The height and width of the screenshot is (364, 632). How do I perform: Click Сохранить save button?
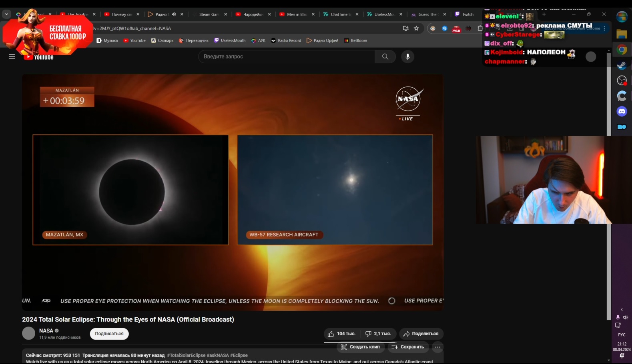point(408,347)
